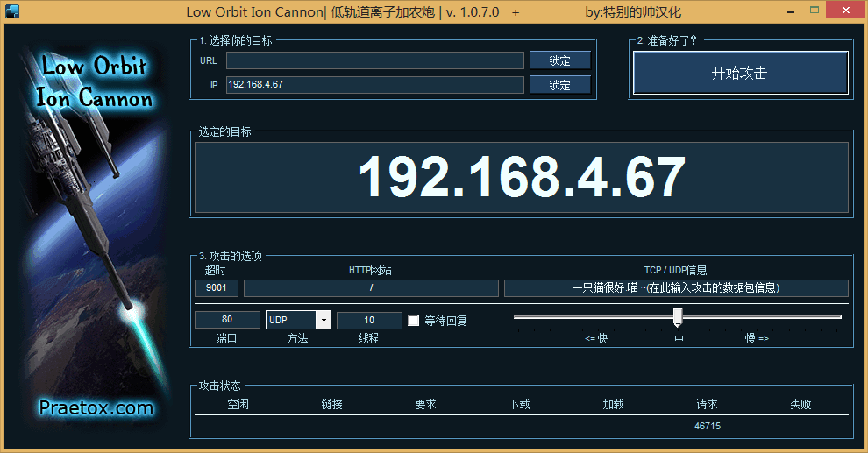Viewport: 868px width, 453px height.
Task: Click the timeout field showing 9001
Action: click(217, 287)
